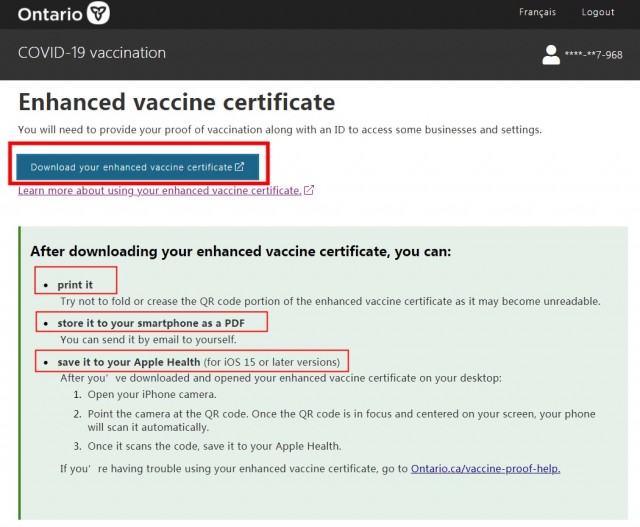This screenshot has width=640, height=527.
Task: Open Learn more about using your certificate
Action: point(160,191)
